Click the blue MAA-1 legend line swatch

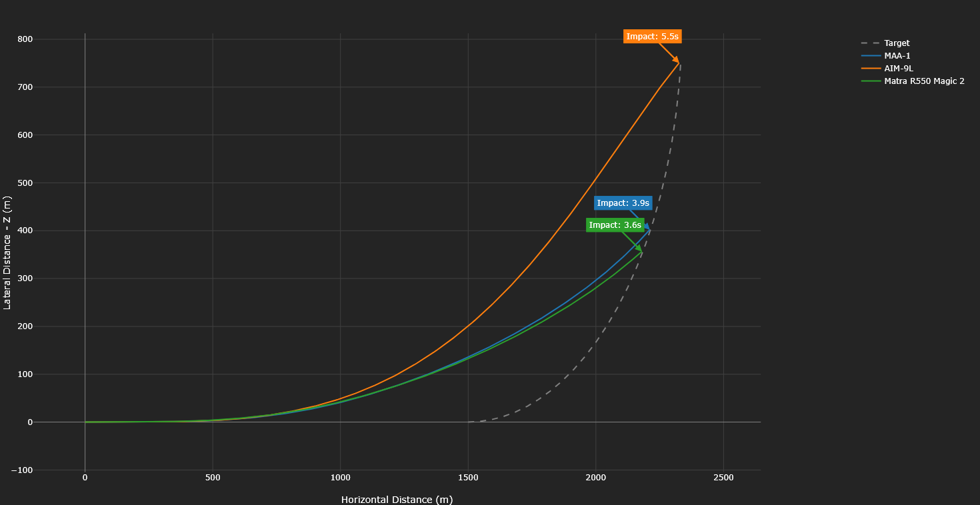(871, 56)
